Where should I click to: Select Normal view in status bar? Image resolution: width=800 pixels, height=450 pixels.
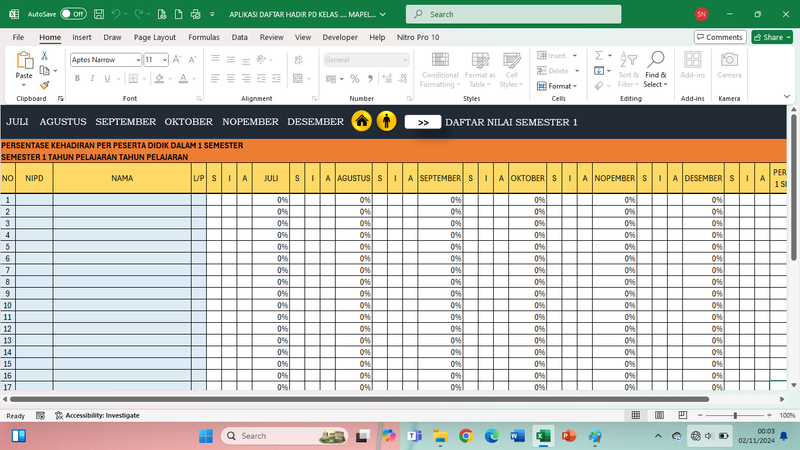point(636,415)
